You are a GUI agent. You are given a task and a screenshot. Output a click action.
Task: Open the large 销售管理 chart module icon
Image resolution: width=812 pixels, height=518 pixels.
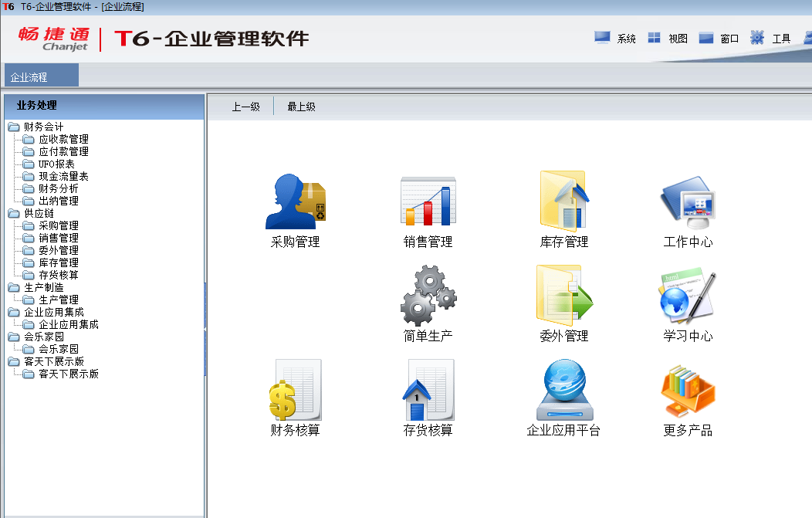(428, 201)
